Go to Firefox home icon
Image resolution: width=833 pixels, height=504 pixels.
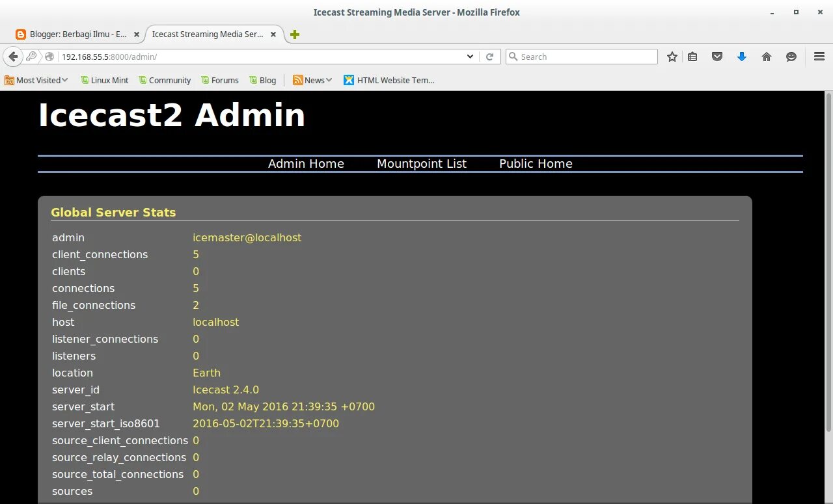coord(767,57)
